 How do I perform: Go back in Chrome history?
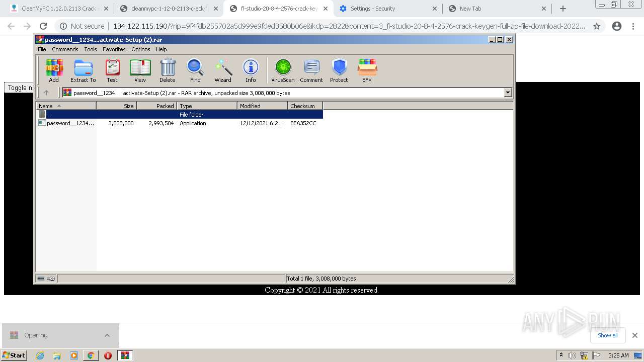tap(11, 26)
